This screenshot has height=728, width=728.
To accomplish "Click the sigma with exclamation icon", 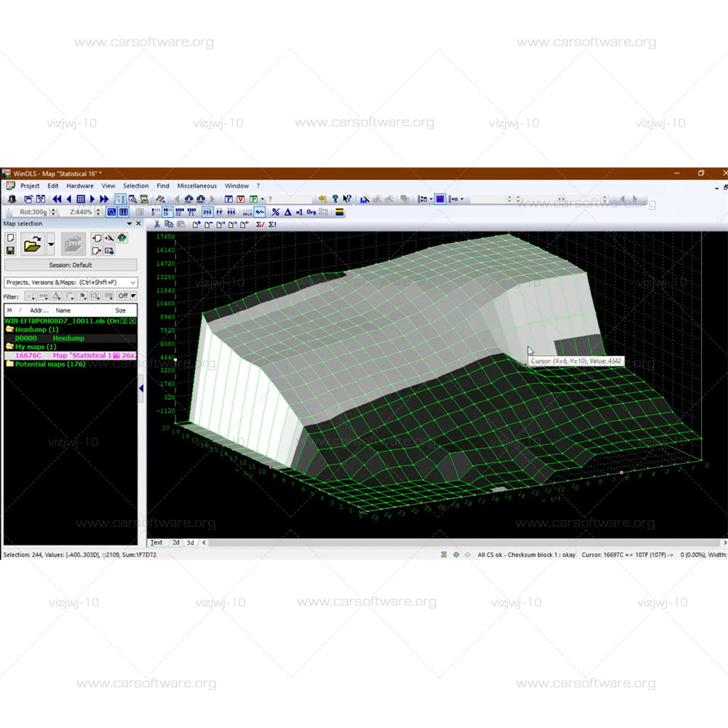I will [x=272, y=224].
